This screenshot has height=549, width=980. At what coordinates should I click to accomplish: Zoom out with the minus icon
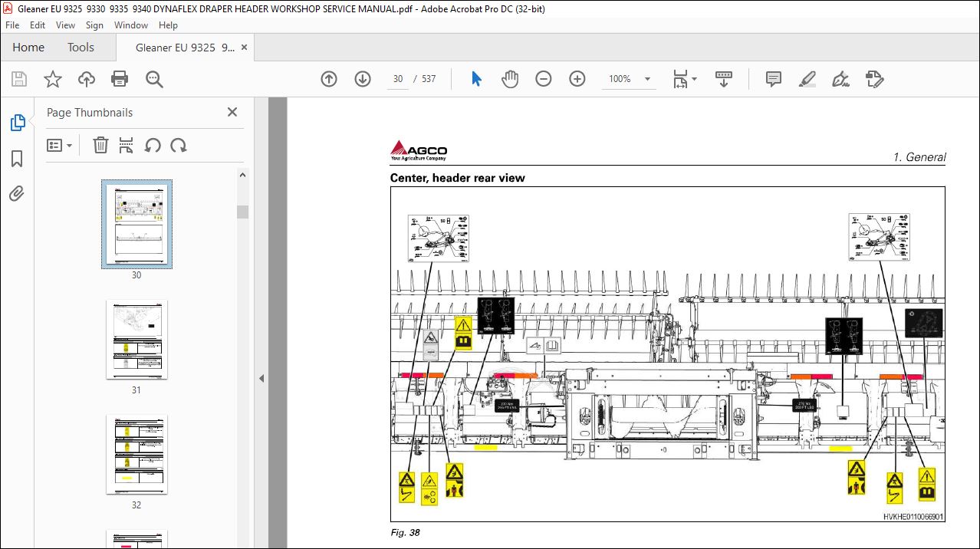pyautogui.click(x=544, y=79)
